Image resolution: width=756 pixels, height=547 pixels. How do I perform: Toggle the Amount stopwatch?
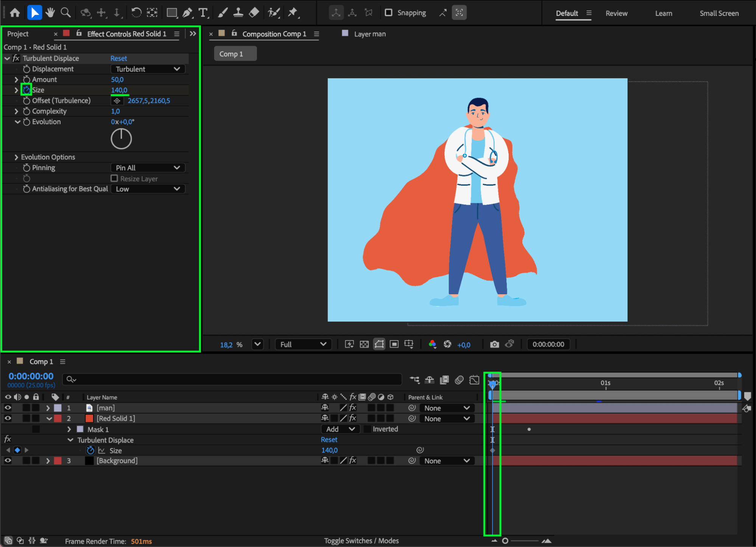pyautogui.click(x=26, y=79)
